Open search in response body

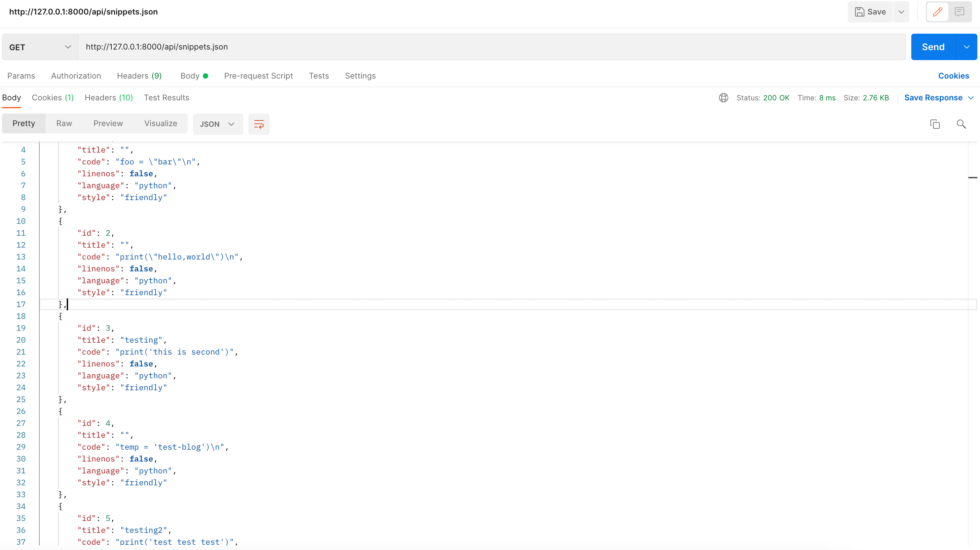(x=961, y=124)
